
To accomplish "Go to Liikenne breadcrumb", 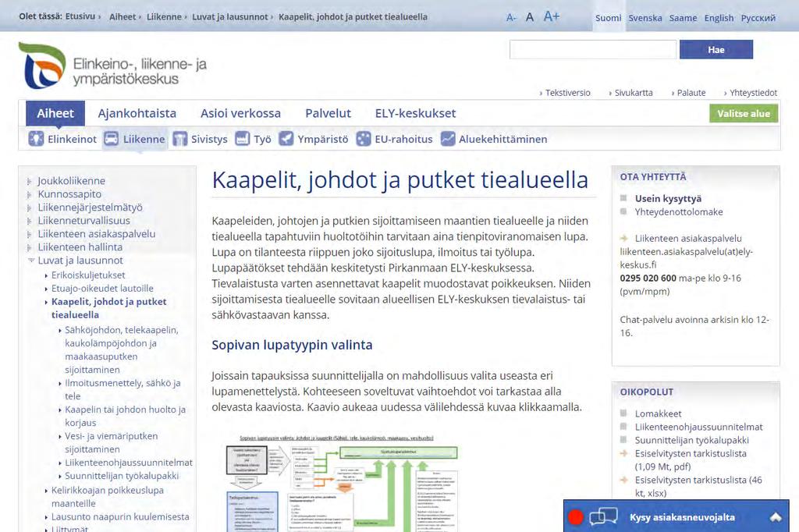I will tap(164, 17).
